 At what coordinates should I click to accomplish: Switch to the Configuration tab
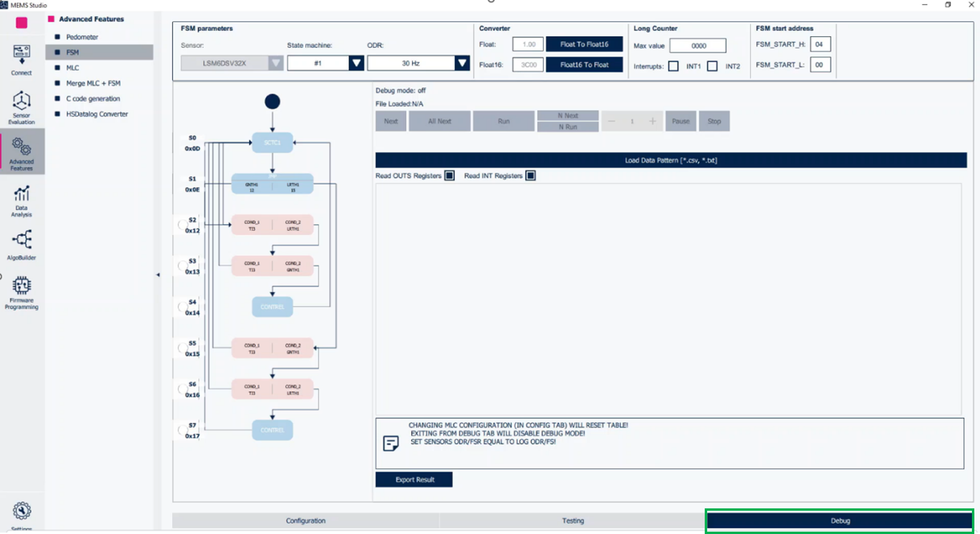[x=306, y=520]
